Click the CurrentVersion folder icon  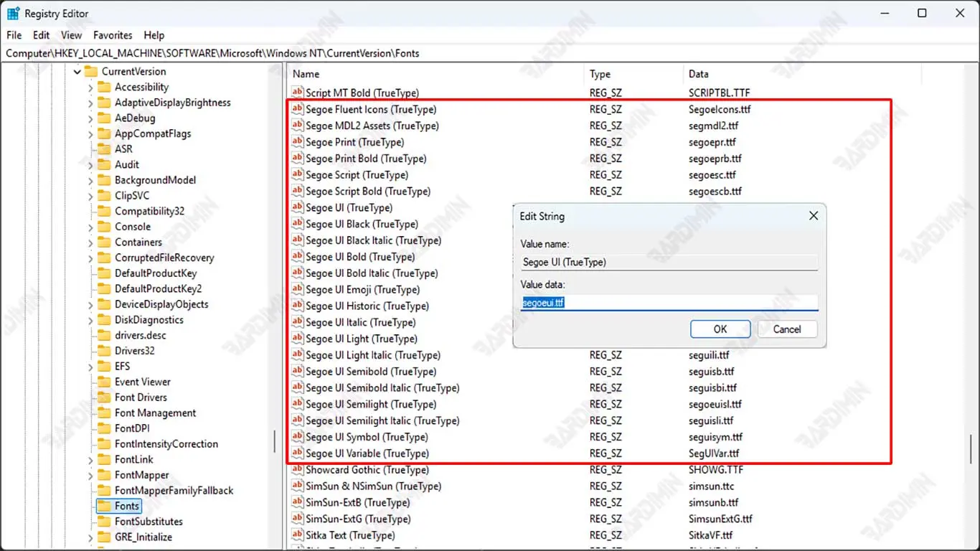tap(90, 72)
